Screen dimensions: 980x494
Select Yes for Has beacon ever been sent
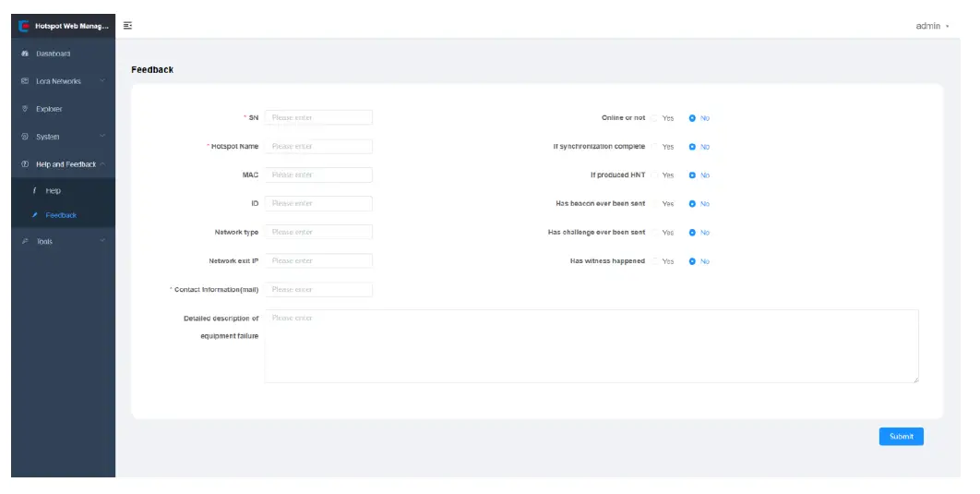click(x=653, y=204)
